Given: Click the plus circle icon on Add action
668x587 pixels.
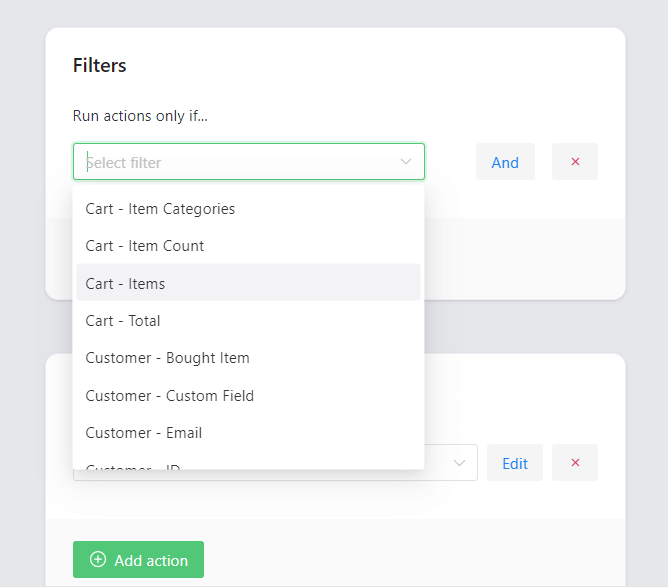Looking at the screenshot, I should (x=98, y=559).
